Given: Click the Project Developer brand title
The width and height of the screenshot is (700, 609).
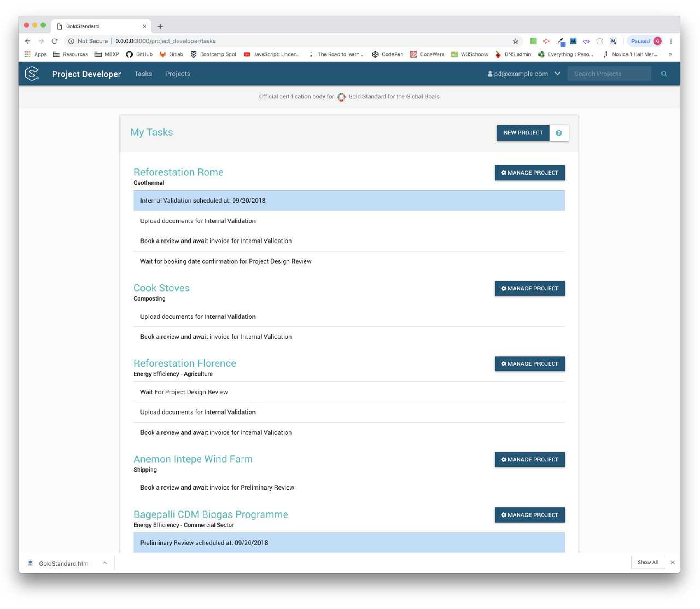Looking at the screenshot, I should pos(86,74).
